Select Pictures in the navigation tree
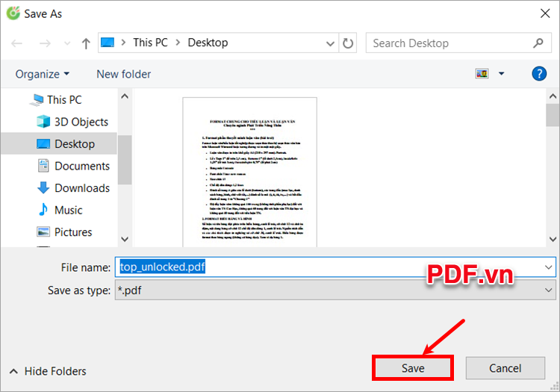 pyautogui.click(x=73, y=232)
